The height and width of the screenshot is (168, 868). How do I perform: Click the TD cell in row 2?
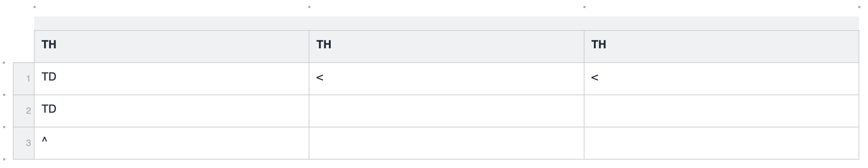tap(171, 111)
